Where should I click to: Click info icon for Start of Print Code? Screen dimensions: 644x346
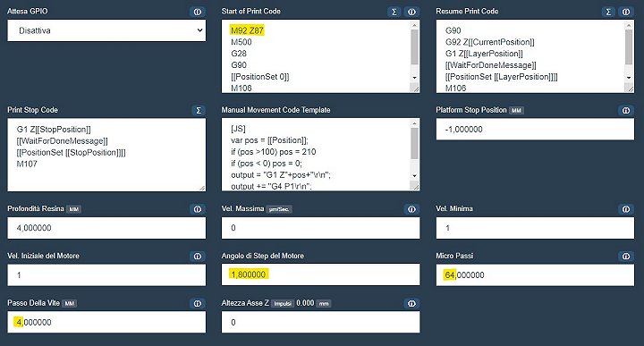[411, 12]
